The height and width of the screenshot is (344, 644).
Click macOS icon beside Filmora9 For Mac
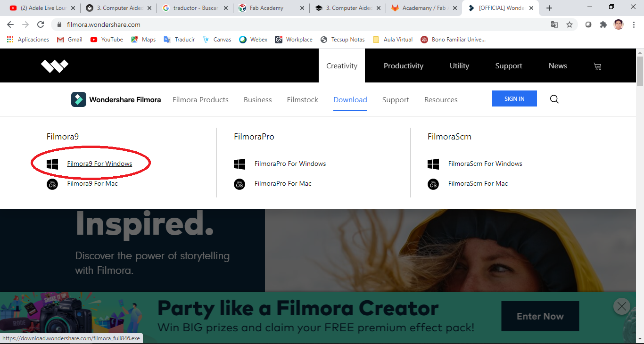52,184
